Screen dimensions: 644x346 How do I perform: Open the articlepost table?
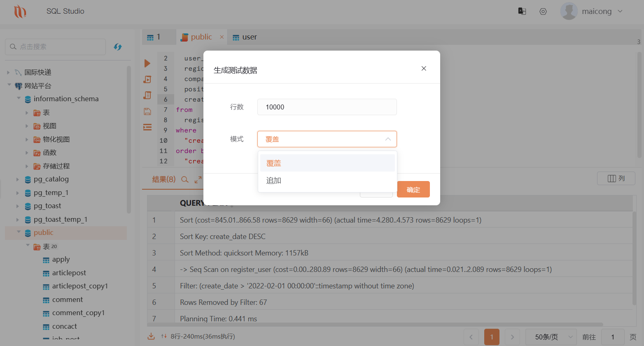point(69,273)
